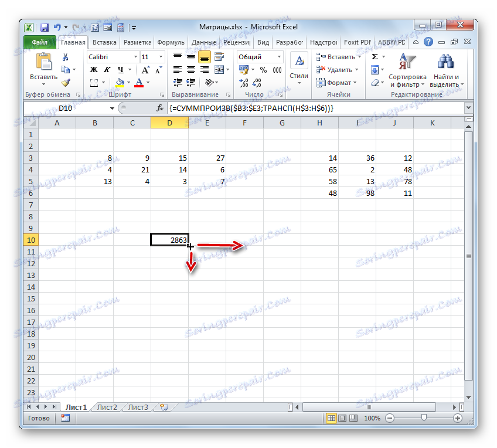Apply the red font color A
497x448 pixels.
coord(139,83)
